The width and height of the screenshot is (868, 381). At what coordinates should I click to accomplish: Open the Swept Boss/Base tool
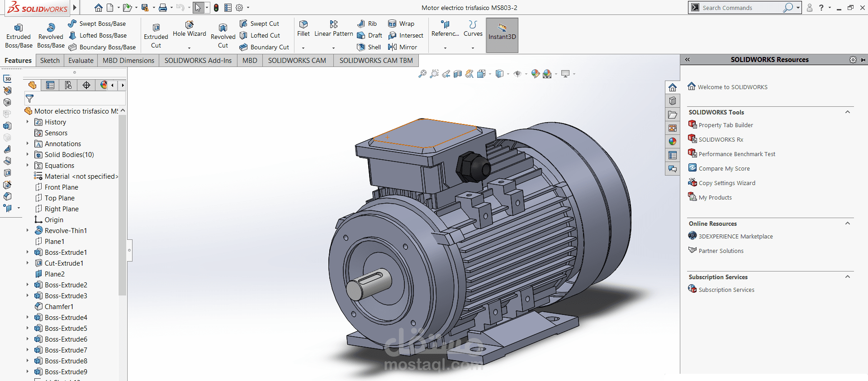[x=97, y=24]
